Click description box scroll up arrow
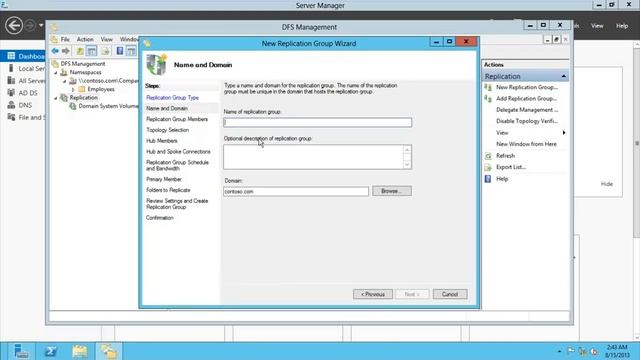The height and width of the screenshot is (360, 640). [x=407, y=150]
